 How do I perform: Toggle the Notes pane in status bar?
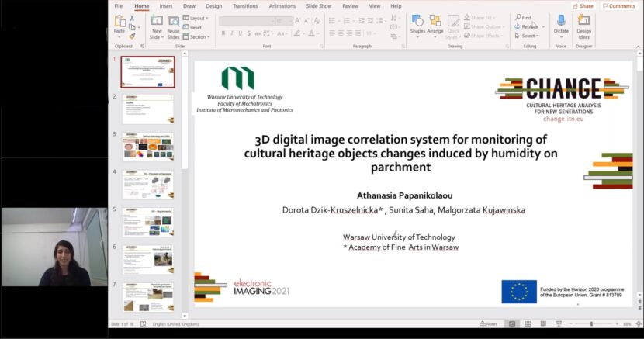point(489,323)
